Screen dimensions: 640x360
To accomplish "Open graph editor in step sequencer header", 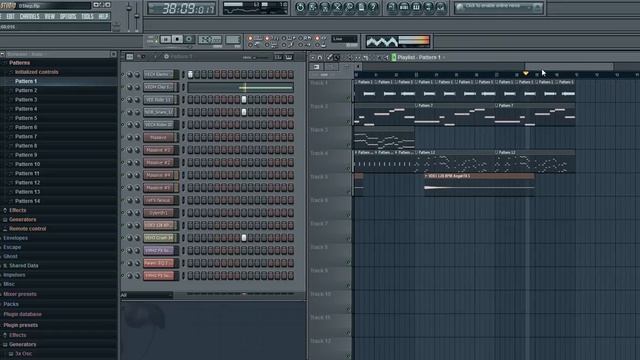I will 278,57.
